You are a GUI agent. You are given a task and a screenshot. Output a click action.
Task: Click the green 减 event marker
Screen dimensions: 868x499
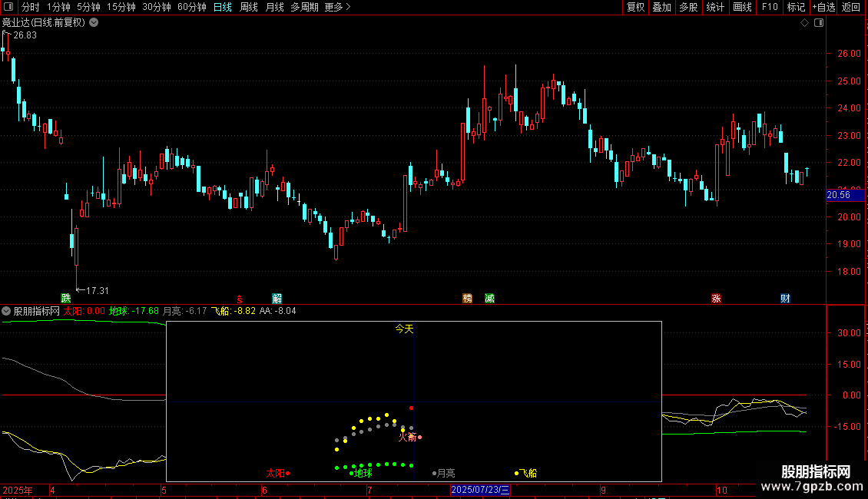[489, 298]
